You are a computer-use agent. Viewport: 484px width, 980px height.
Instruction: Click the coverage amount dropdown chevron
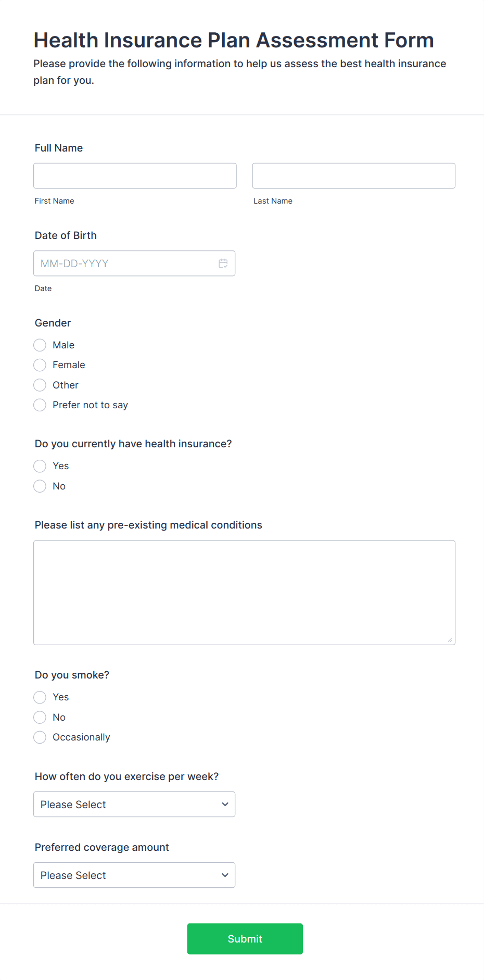(x=225, y=875)
